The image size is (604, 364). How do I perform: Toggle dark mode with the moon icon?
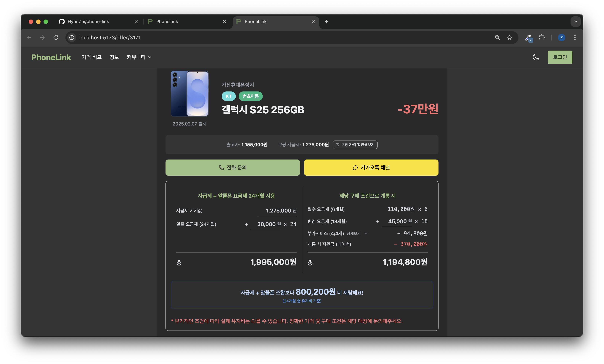point(536,57)
